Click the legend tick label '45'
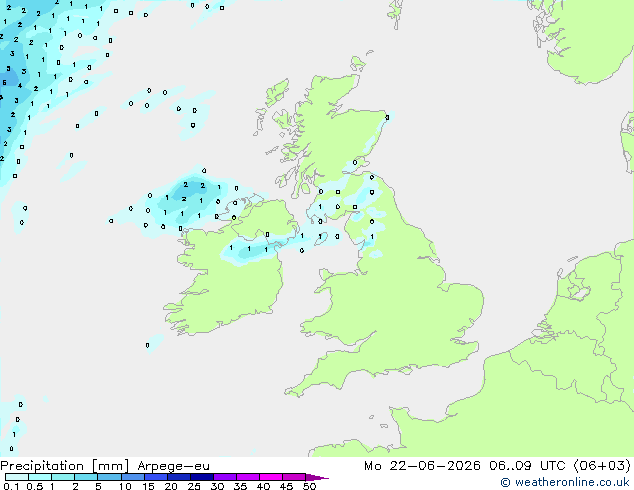 pos(286,486)
